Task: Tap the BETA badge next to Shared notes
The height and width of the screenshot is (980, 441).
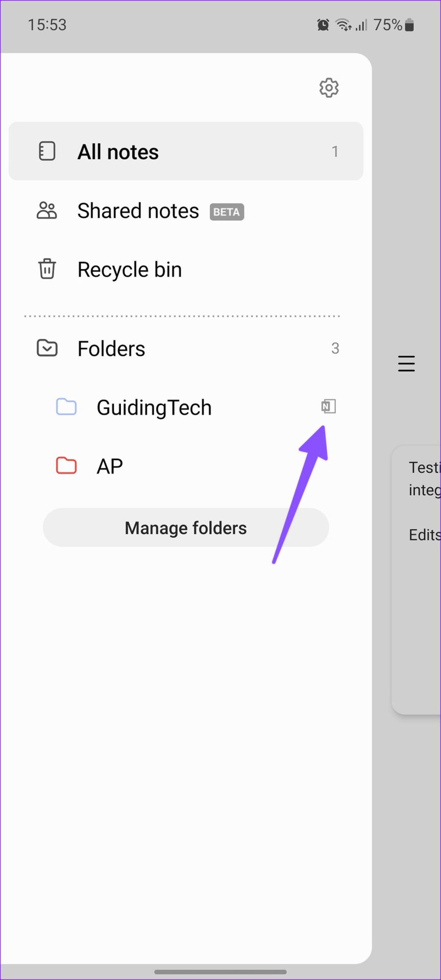Action: [x=227, y=212]
